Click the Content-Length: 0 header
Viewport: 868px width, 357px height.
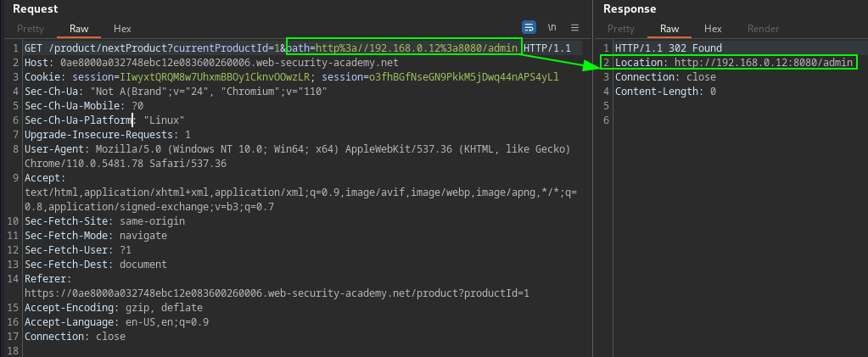click(x=665, y=92)
